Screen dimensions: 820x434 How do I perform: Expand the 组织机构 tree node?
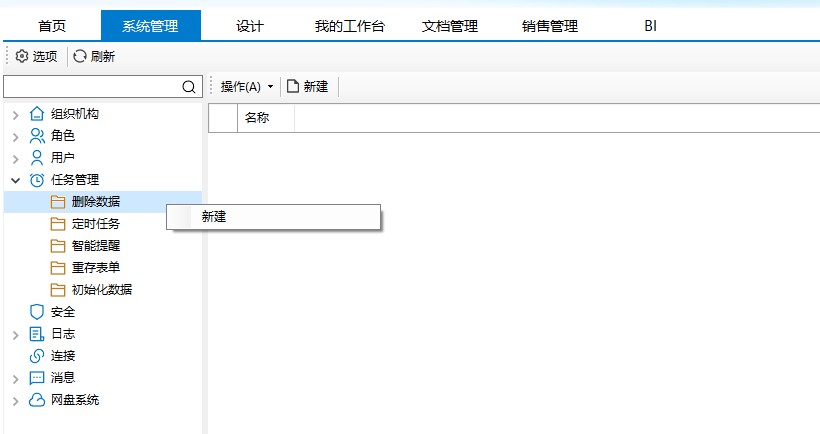click(x=15, y=114)
